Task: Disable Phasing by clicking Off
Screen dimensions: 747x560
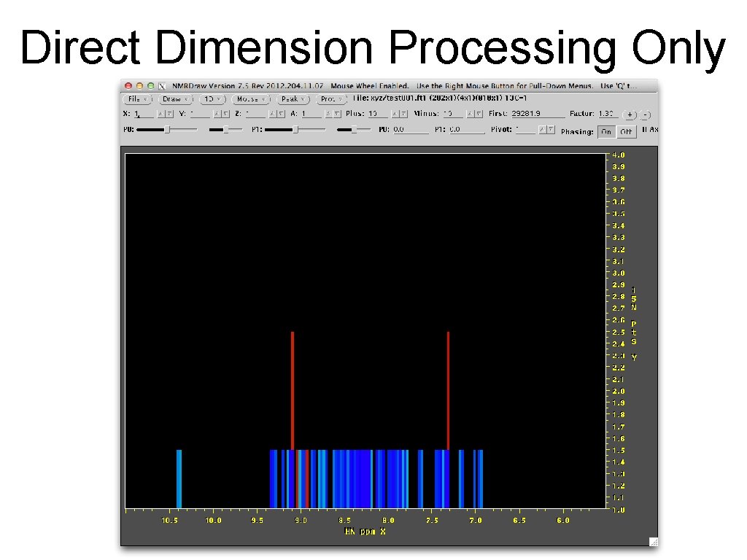Action: (627, 131)
